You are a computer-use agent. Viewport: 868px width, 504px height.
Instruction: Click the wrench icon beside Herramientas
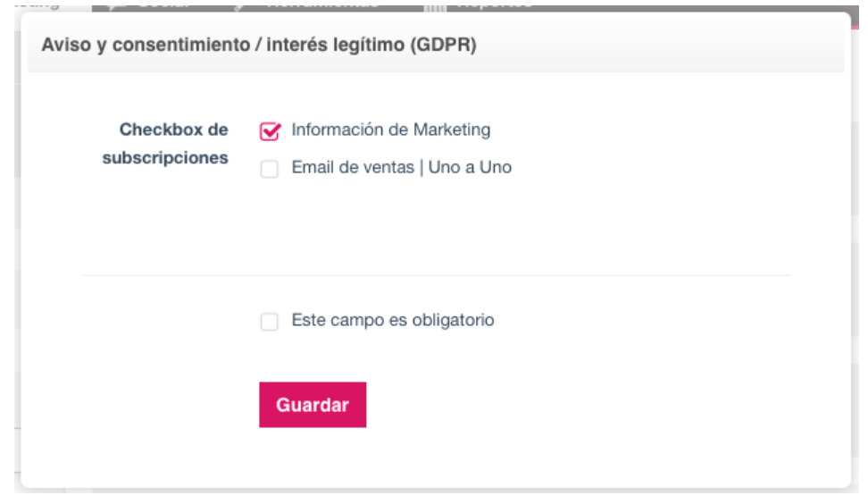pos(239,5)
